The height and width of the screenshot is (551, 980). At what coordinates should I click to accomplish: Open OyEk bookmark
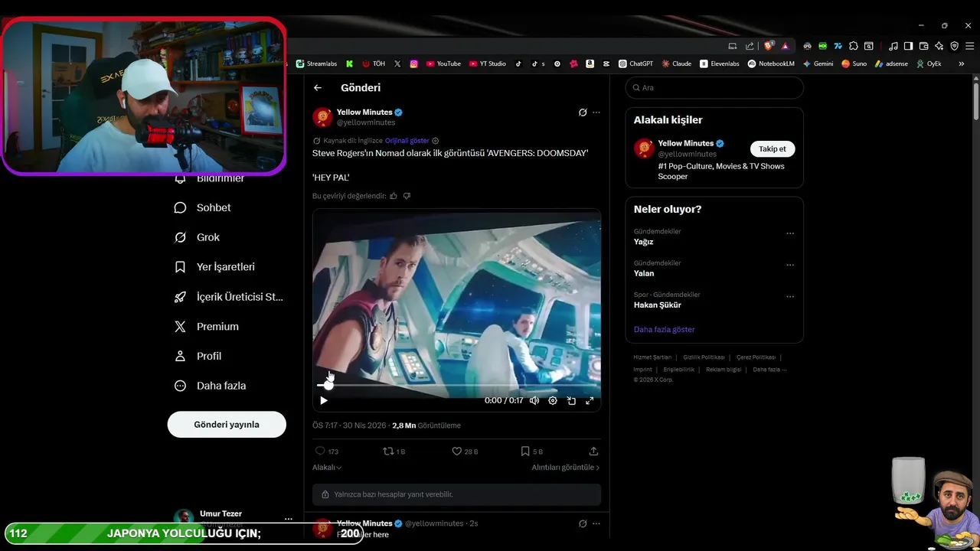tap(928, 64)
